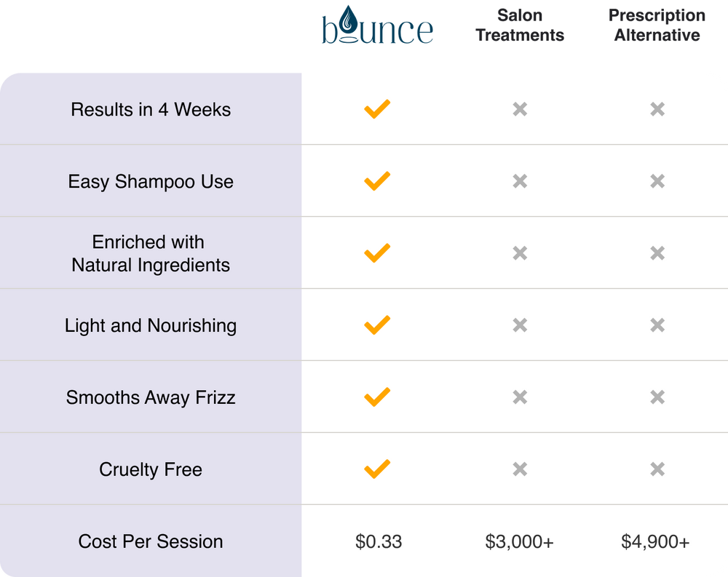Screen dimensions: 728x577
Task: Click orange checkmark for Results in 4 Weeks
Action: click(x=377, y=109)
